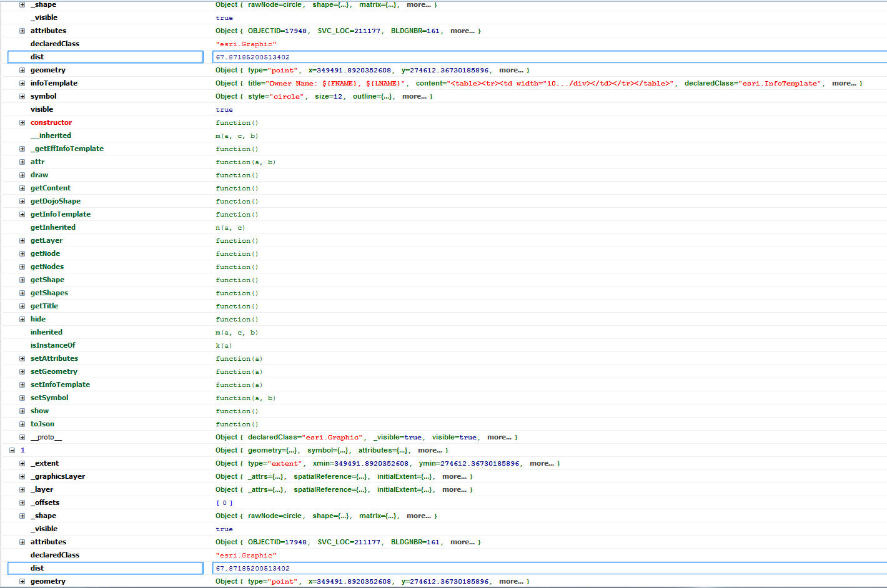Screen dimensions: 887x588
Task: Click function(a, b) value of setSymbol
Action: [x=245, y=398]
